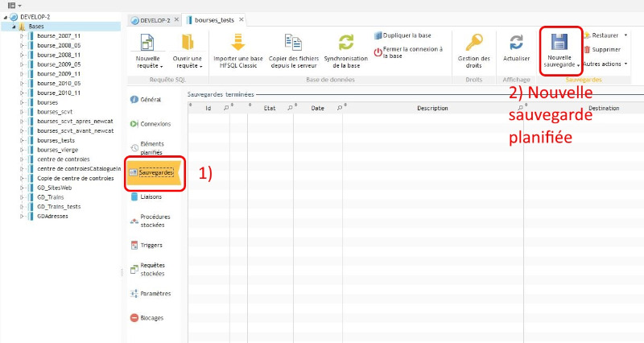Close the DEVELOP-2 tab

[x=176, y=19]
